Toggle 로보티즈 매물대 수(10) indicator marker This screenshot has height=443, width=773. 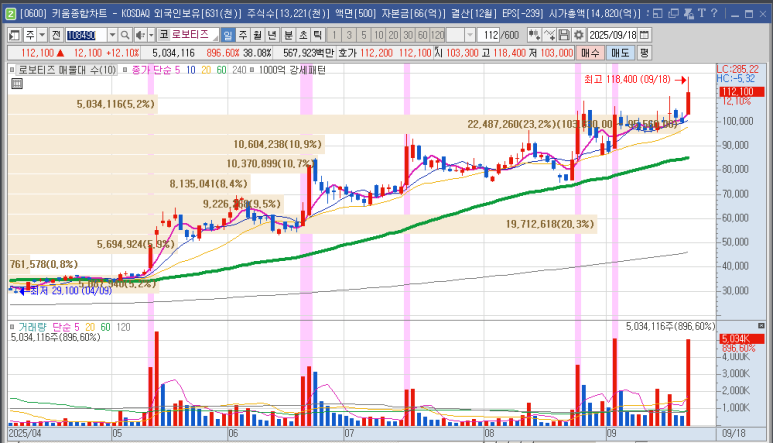click(12, 70)
